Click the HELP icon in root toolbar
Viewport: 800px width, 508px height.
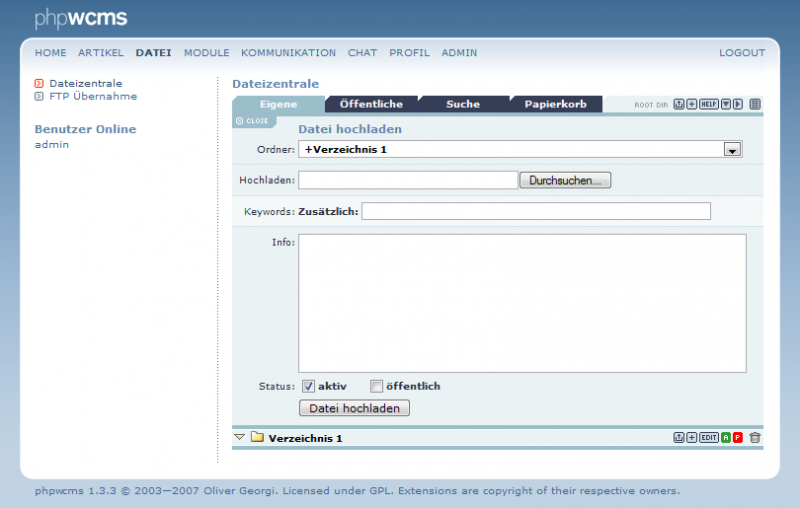[708, 104]
